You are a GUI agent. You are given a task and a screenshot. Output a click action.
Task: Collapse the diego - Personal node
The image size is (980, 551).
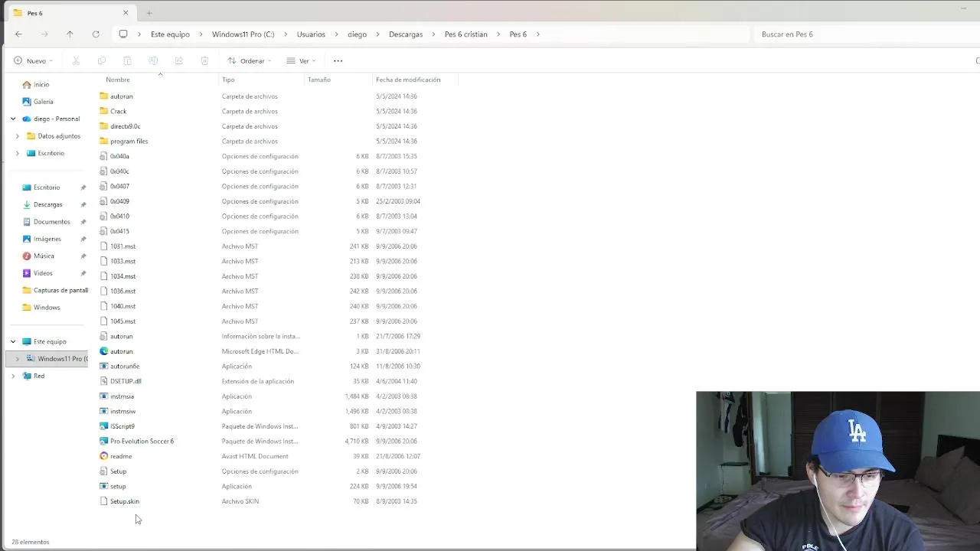tap(13, 119)
